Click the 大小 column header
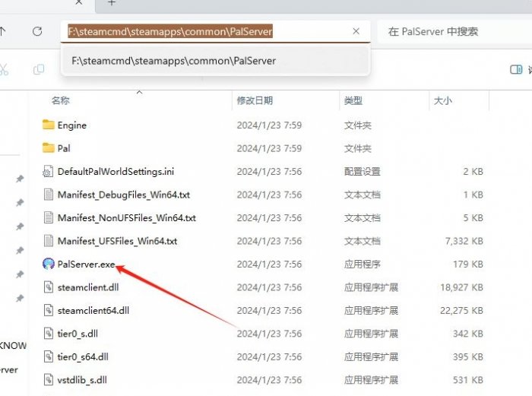 (x=442, y=100)
